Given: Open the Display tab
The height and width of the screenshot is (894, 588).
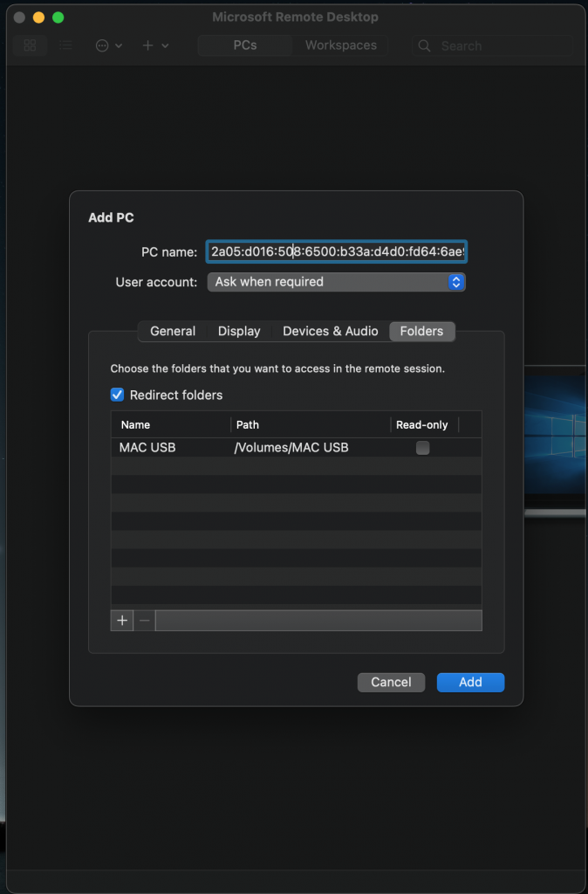Looking at the screenshot, I should coord(239,331).
